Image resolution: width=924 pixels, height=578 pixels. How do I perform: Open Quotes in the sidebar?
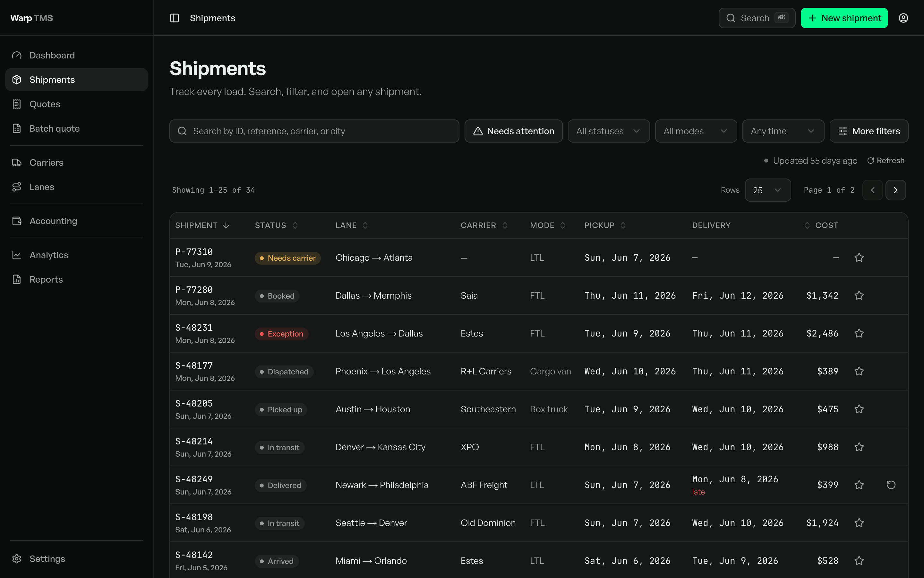[76, 104]
